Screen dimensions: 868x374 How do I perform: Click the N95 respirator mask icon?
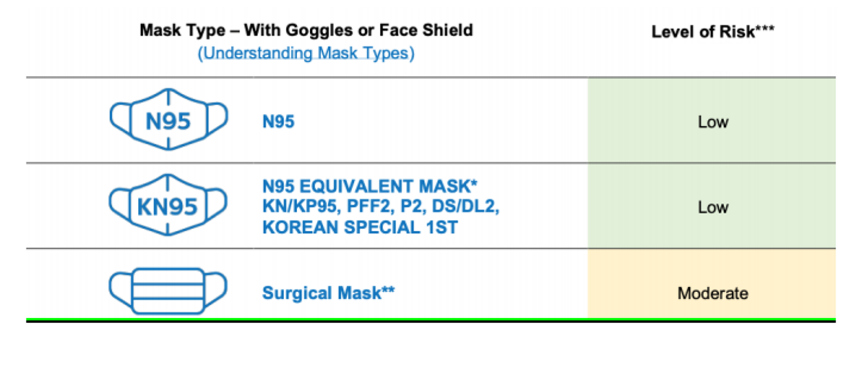pyautogui.click(x=168, y=120)
